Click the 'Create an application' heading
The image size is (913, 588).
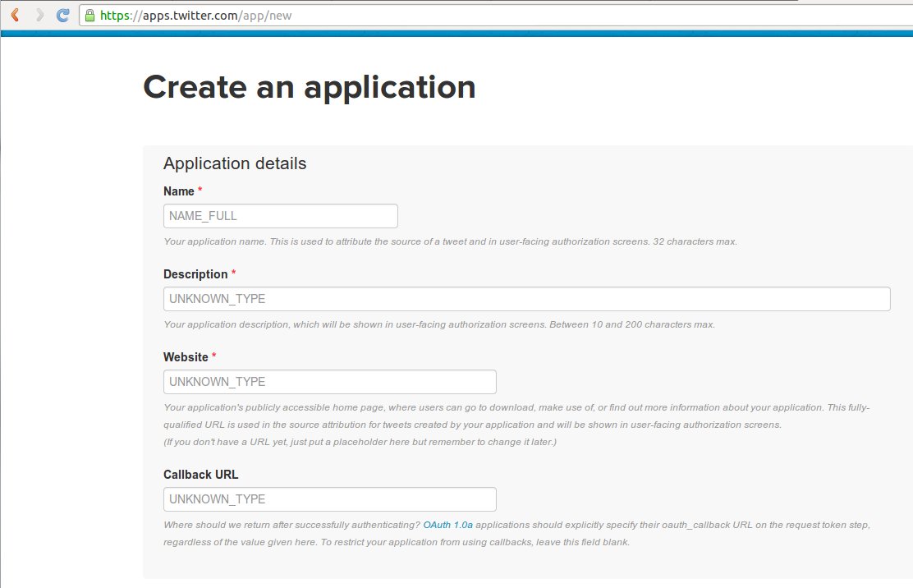point(310,87)
